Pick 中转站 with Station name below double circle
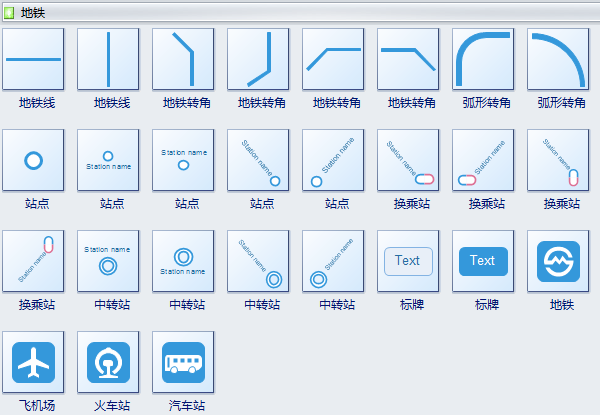The width and height of the screenshot is (600, 415). [x=183, y=261]
